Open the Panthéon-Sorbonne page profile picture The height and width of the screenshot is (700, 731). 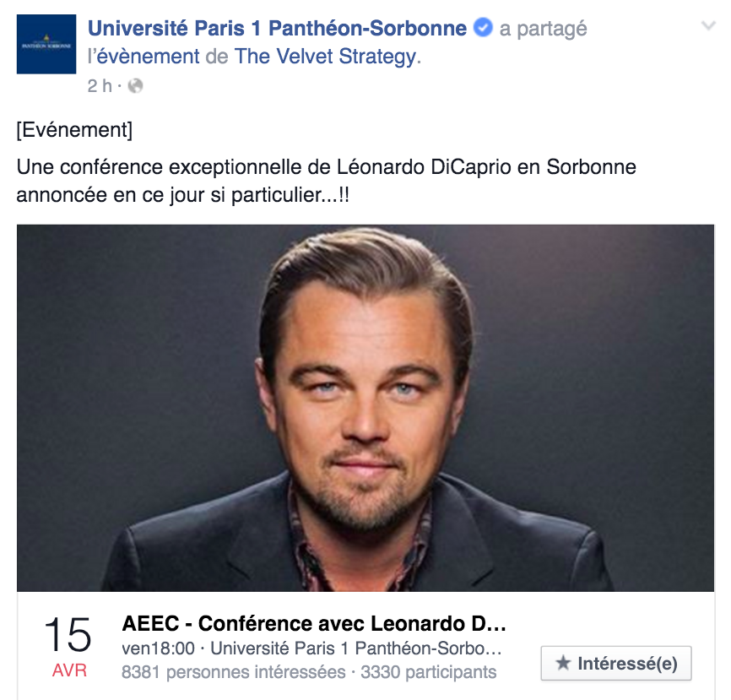(46, 44)
